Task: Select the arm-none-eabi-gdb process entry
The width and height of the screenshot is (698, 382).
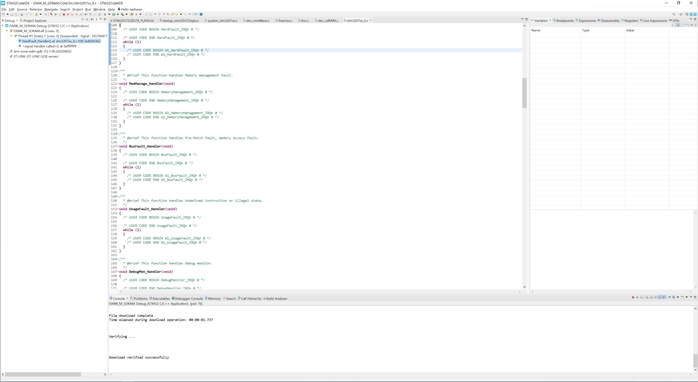Action: (41, 51)
